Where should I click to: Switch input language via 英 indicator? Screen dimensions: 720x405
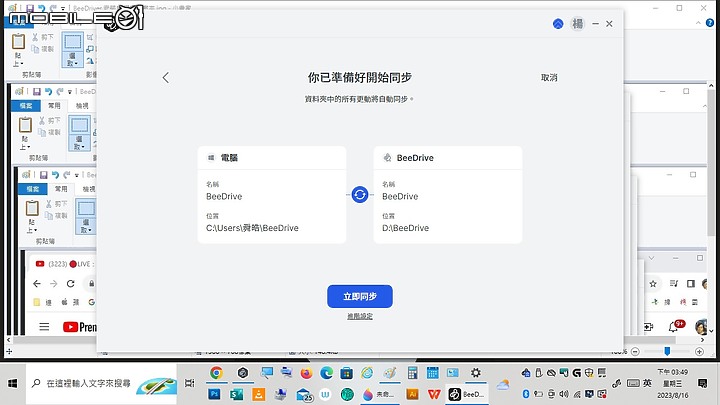click(x=647, y=383)
